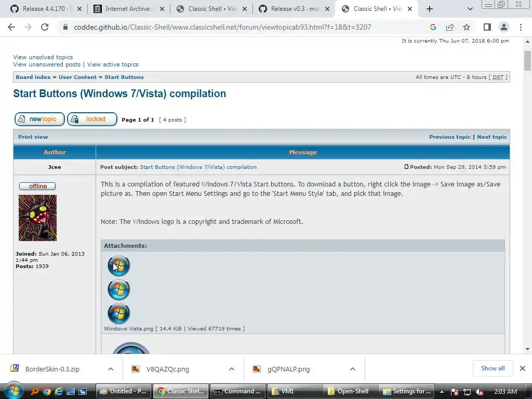This screenshot has height=399, width=532.
Task: Open the Start Buttons breadcrumb
Action: (x=124, y=77)
